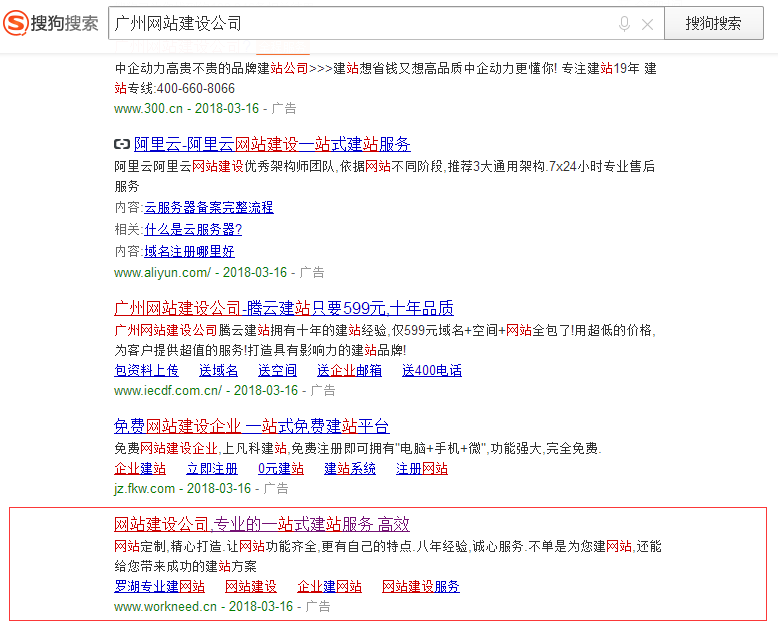Click the search input field
The width and height of the screenshot is (778, 626).
pos(360,23)
